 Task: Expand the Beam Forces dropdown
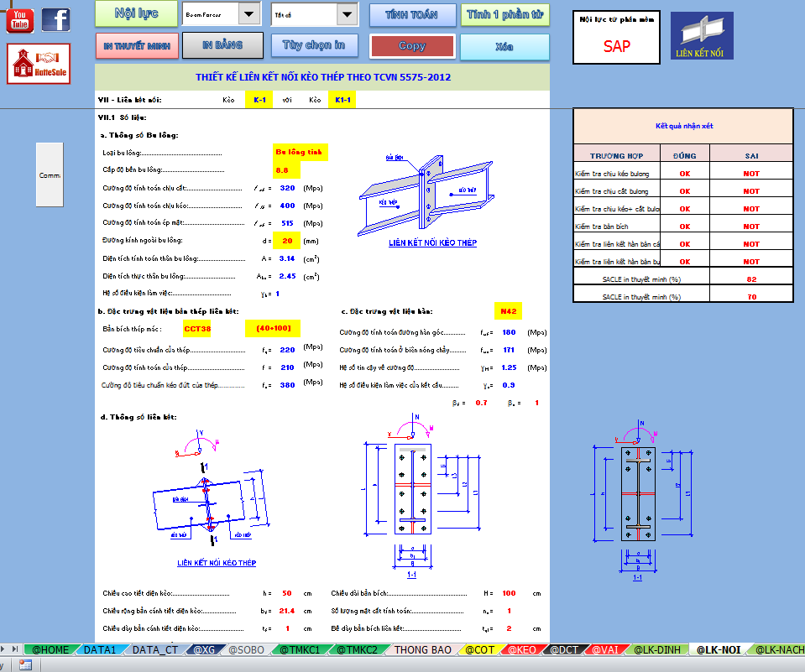coord(249,13)
